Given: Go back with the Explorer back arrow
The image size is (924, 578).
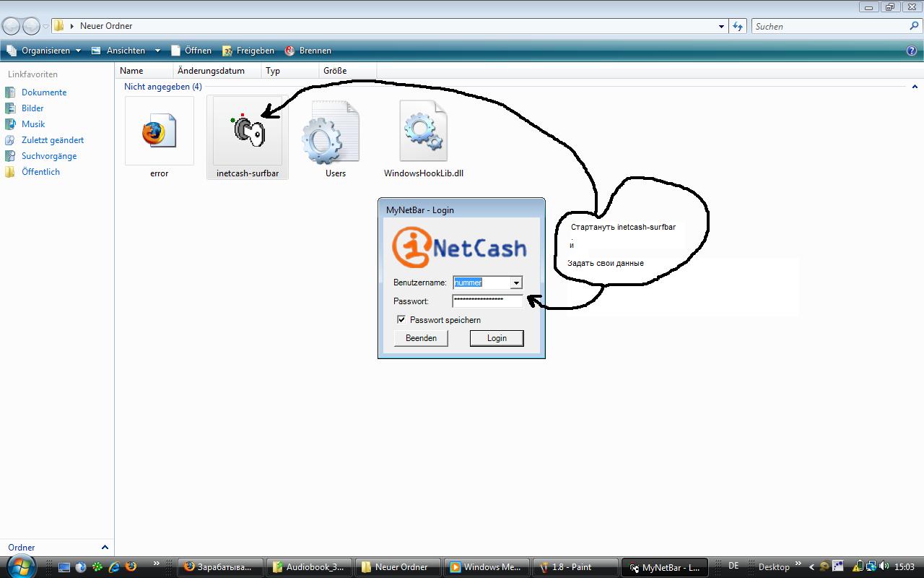Looking at the screenshot, I should (12, 26).
